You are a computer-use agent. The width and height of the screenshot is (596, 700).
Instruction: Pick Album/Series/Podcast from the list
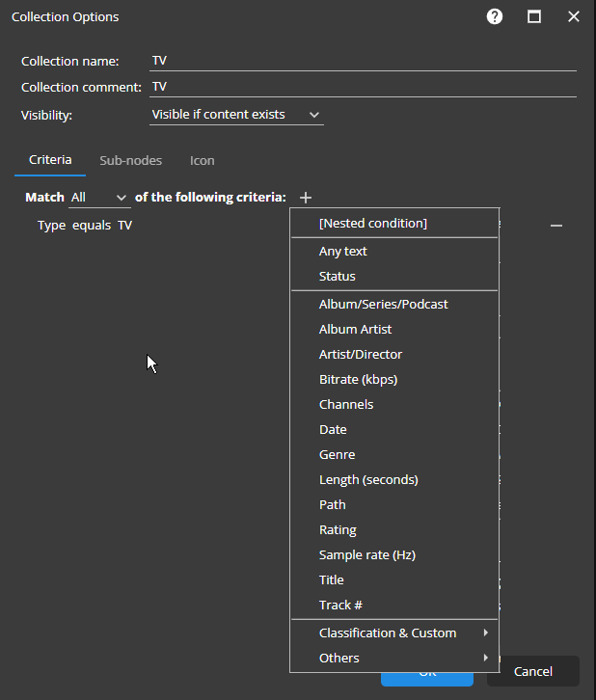[x=384, y=304]
